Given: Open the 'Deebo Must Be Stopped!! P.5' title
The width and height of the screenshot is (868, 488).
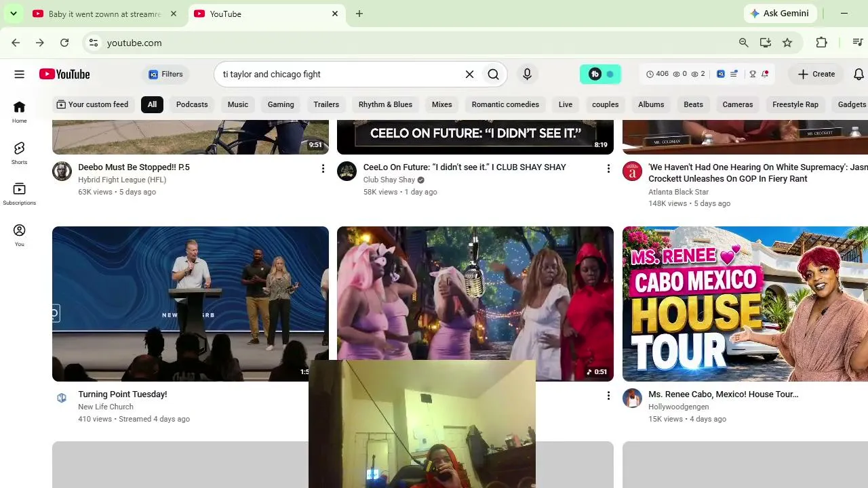Looking at the screenshot, I should 134,167.
